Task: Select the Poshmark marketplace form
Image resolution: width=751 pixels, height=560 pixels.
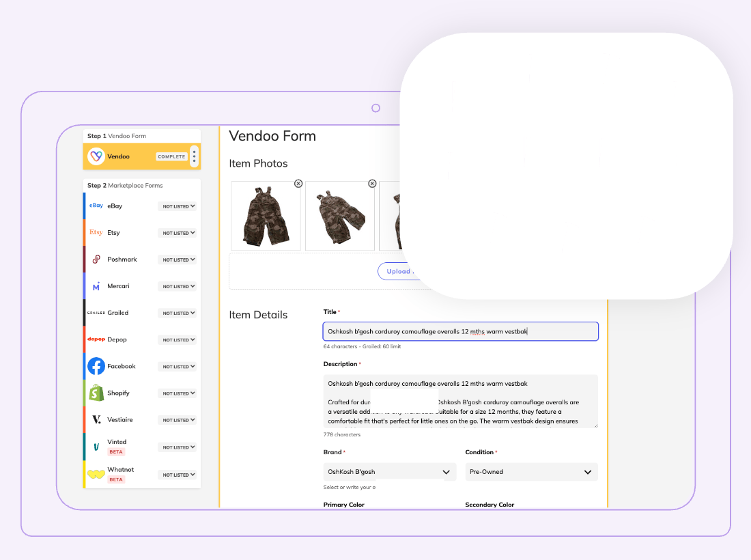Action: tap(142, 259)
